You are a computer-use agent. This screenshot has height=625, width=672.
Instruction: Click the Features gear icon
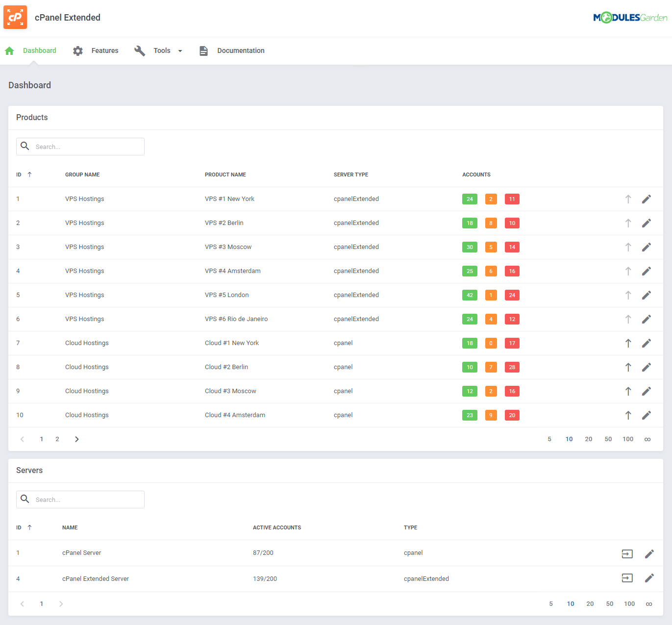(x=78, y=51)
